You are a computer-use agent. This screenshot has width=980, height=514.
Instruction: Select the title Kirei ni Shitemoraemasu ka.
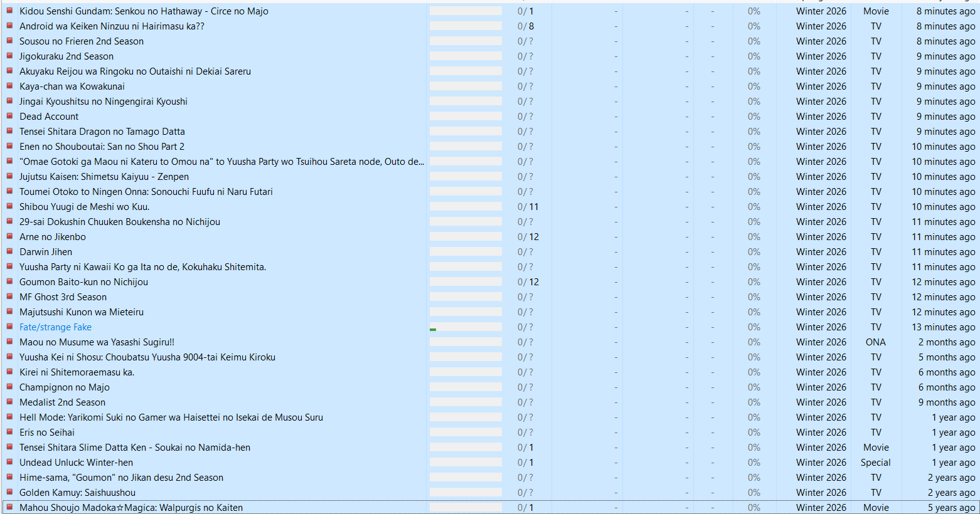pyautogui.click(x=77, y=372)
